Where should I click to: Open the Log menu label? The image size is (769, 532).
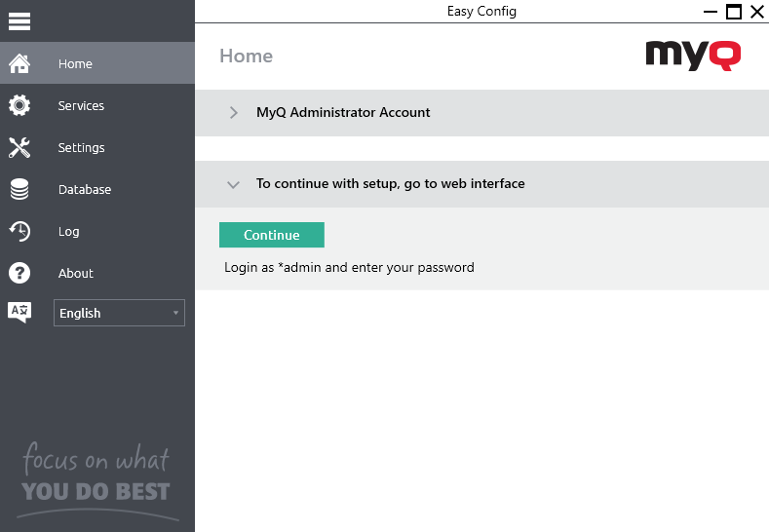[69, 232]
